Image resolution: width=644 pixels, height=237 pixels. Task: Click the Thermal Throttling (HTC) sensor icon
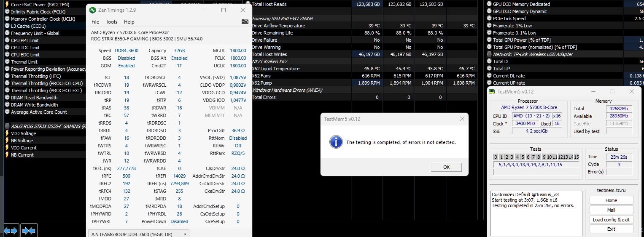[7, 76]
